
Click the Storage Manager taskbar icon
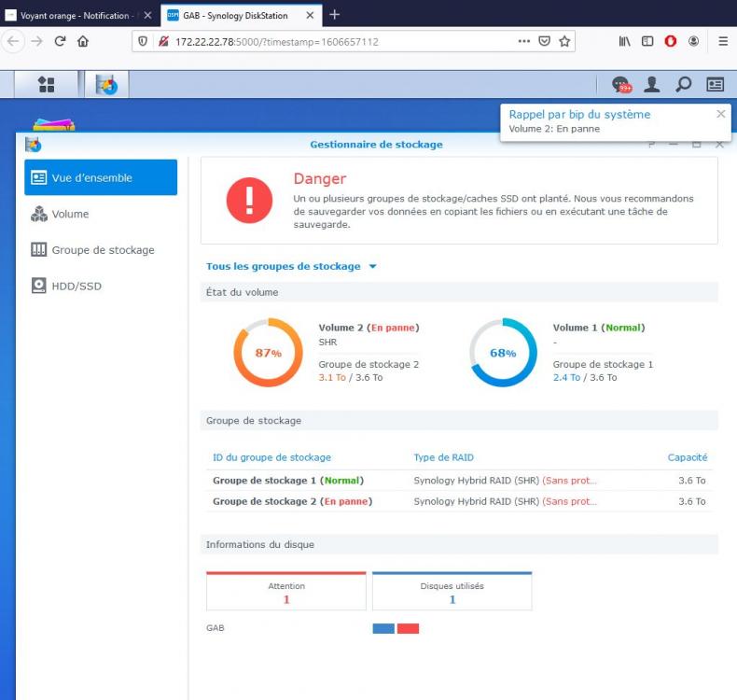click(107, 85)
